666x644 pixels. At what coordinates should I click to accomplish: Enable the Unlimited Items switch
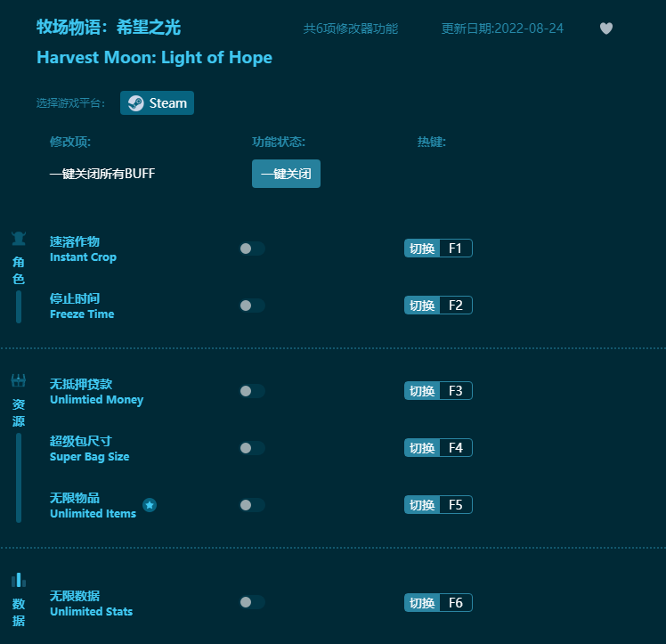(x=252, y=505)
